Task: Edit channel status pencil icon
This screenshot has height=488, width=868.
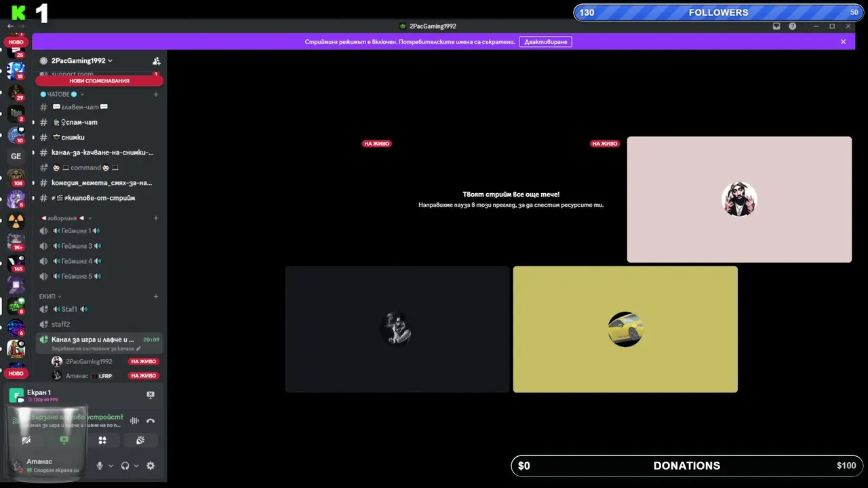Action: (x=138, y=348)
